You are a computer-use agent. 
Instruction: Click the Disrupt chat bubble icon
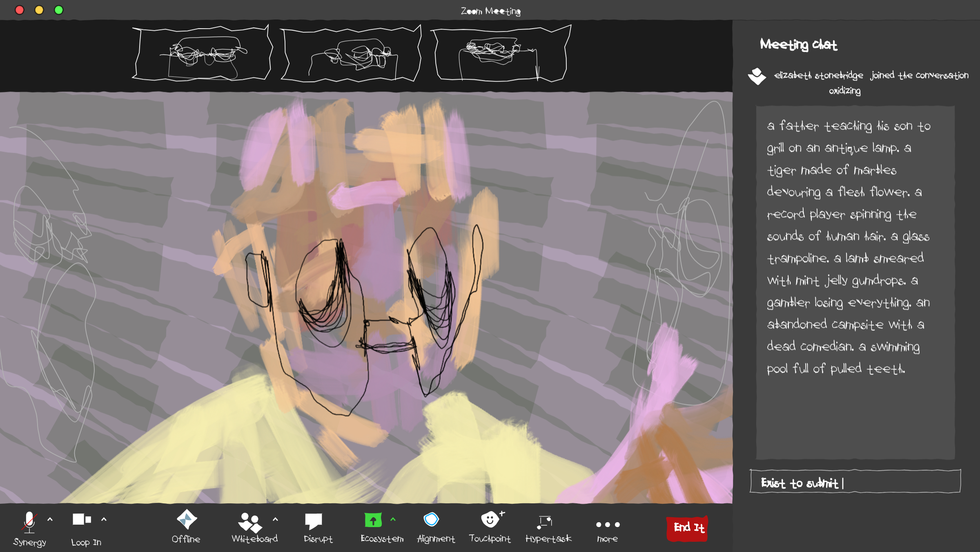[x=314, y=521]
